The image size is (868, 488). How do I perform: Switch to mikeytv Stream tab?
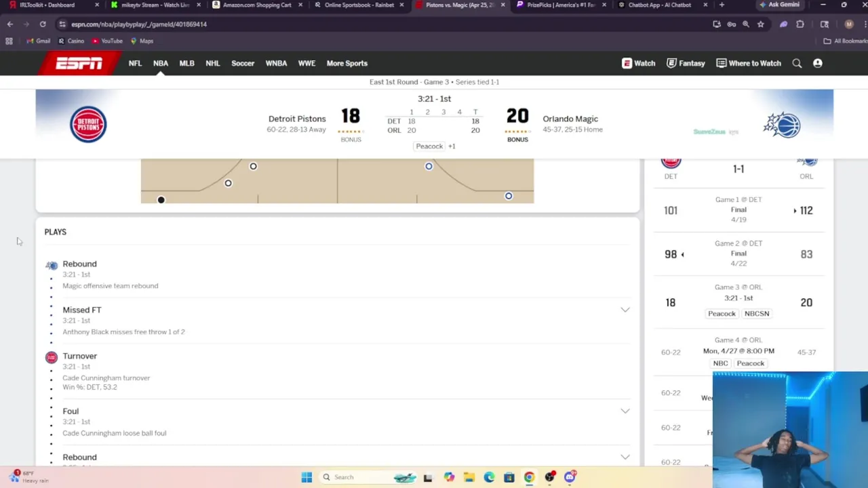(155, 5)
